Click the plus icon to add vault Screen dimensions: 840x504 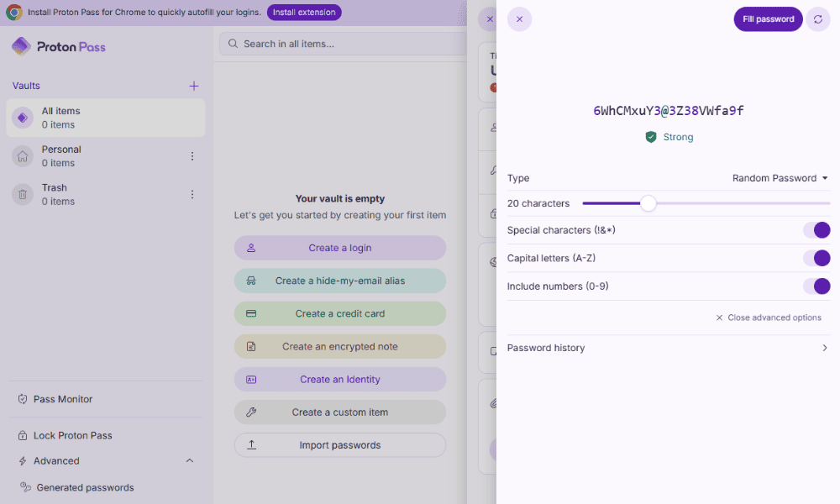coord(194,86)
